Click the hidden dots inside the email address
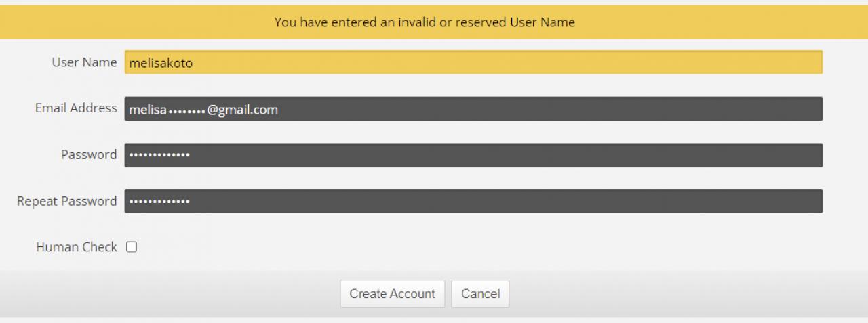The image size is (868, 323). pos(186,110)
